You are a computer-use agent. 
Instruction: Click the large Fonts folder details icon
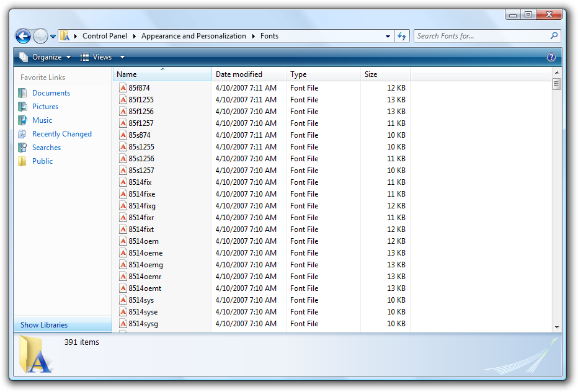tap(35, 355)
